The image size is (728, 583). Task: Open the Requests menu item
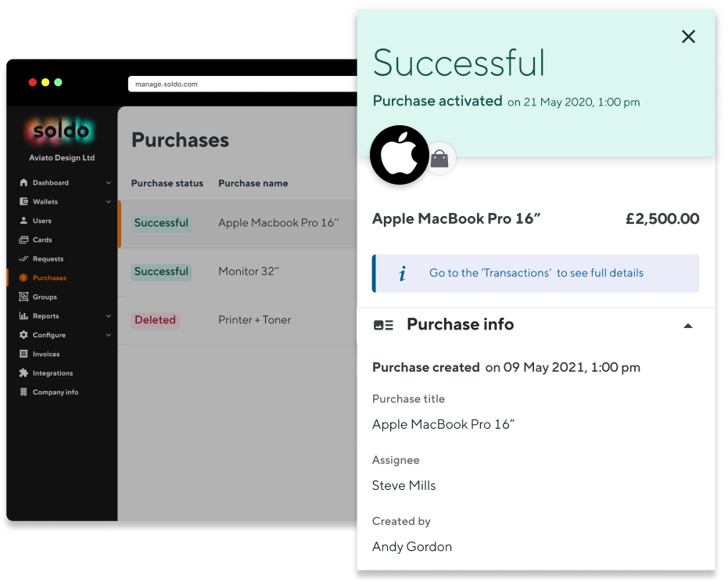[x=48, y=259]
